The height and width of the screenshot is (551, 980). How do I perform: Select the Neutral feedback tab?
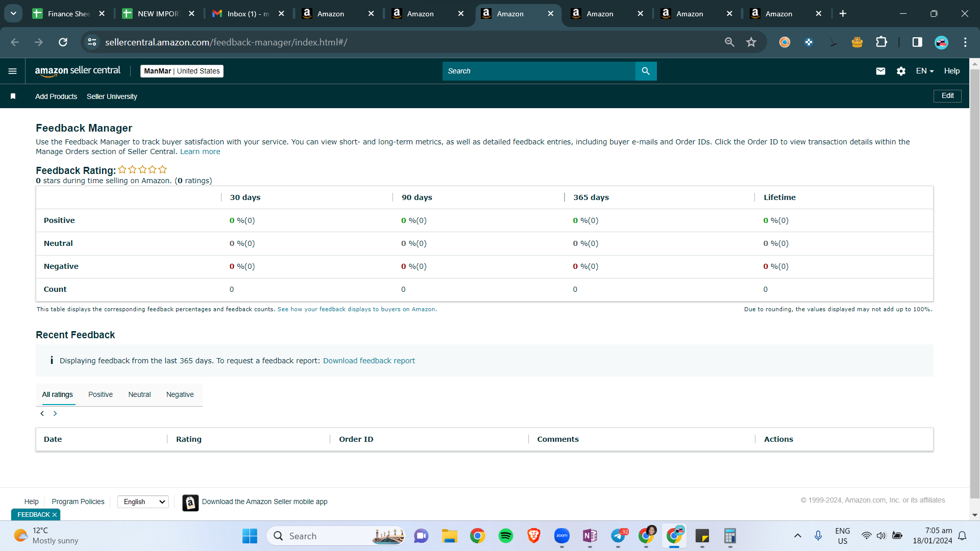tap(139, 394)
